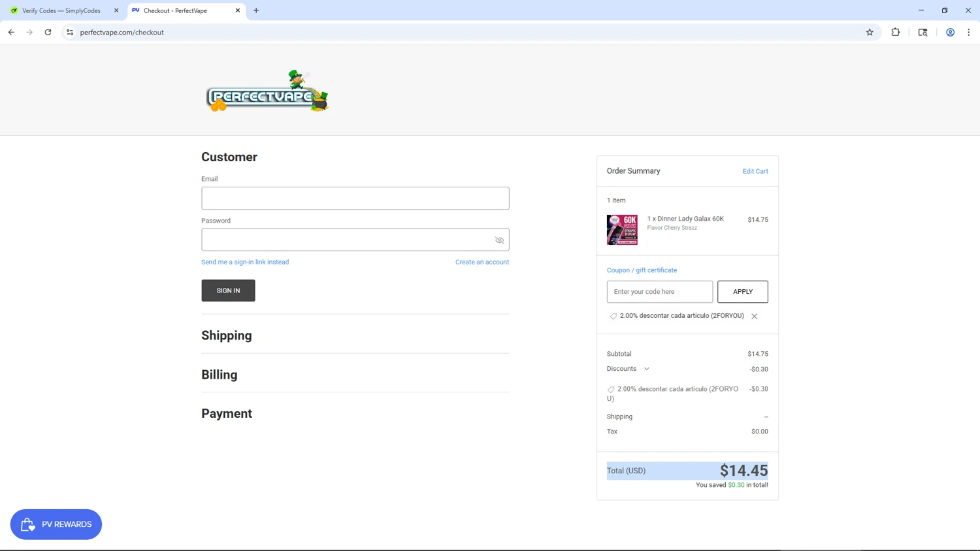Image resolution: width=980 pixels, height=551 pixels.
Task: Open browser extensions puzzle icon
Action: click(x=896, y=32)
